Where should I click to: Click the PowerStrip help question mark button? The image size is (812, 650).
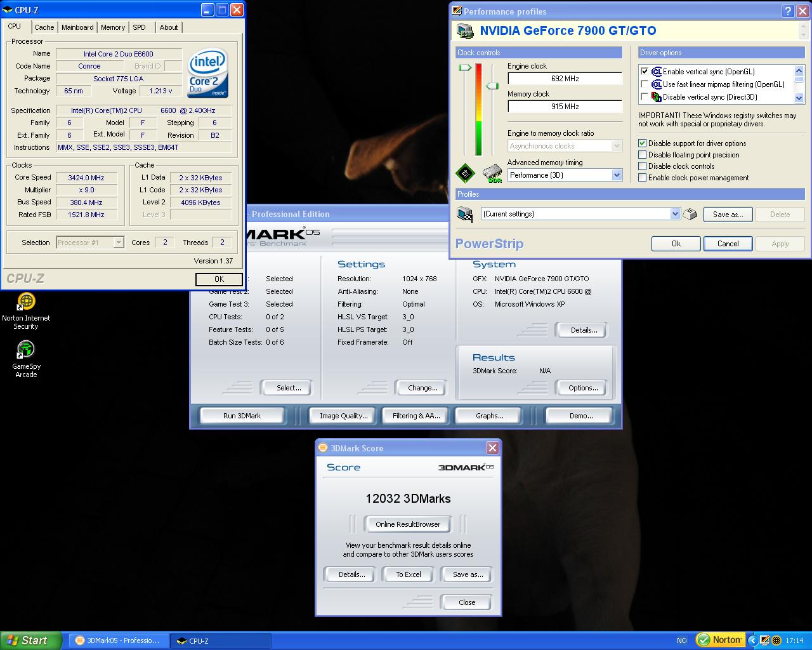click(x=787, y=11)
